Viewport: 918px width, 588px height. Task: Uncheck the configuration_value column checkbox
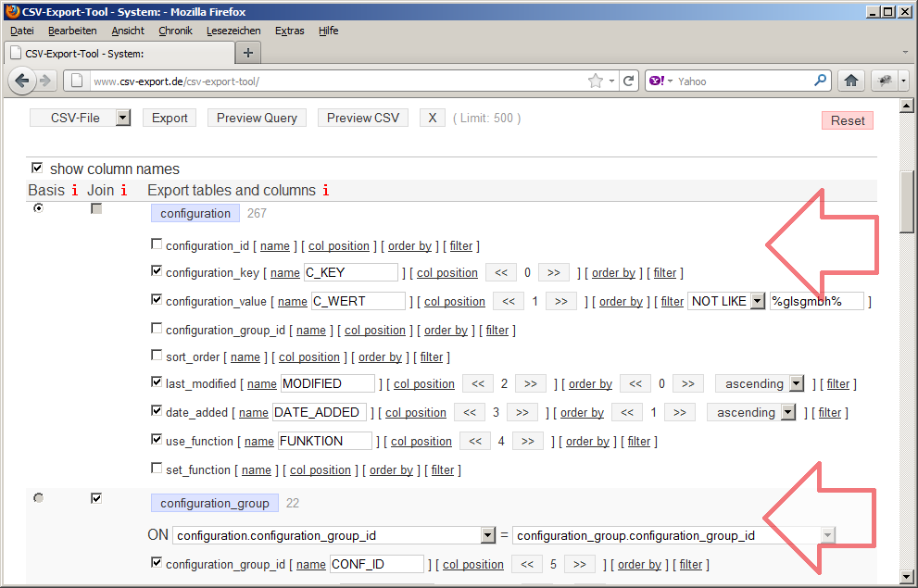[157, 299]
